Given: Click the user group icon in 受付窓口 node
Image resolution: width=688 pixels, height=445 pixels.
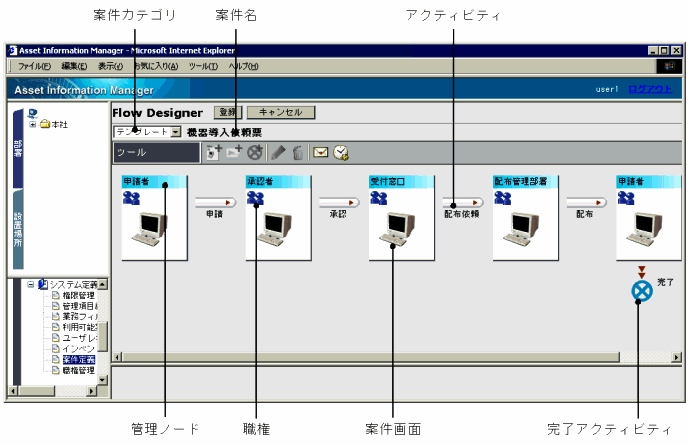Looking at the screenshot, I should point(379,198).
